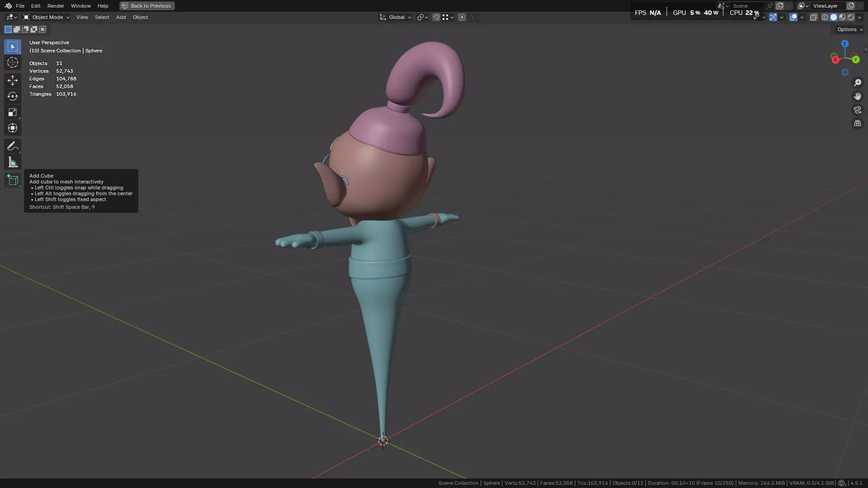The image size is (868, 488).
Task: Open the viewport Add menu
Action: (x=121, y=17)
